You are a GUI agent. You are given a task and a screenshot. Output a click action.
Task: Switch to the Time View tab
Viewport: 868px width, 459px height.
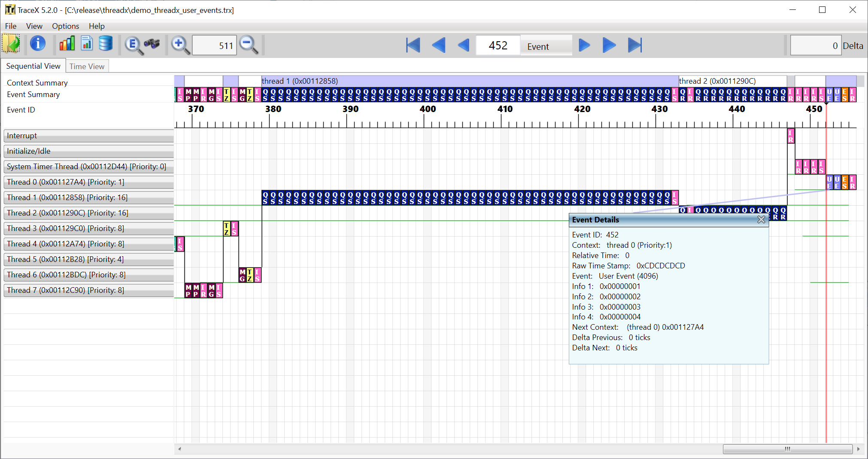87,66
